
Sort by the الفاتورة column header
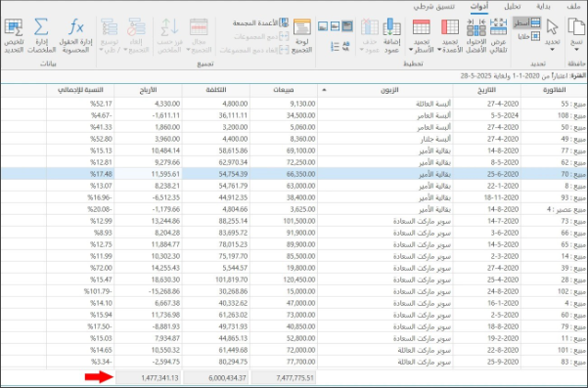pos(554,90)
